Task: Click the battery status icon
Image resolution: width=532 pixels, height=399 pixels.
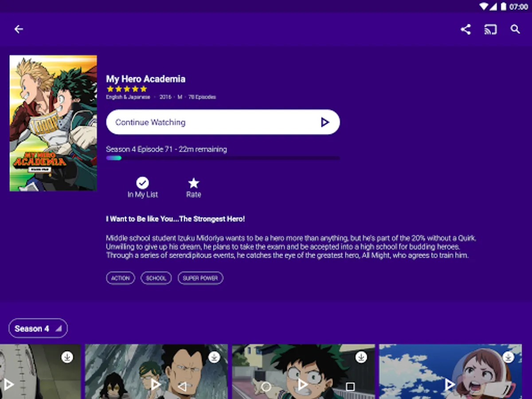Action: point(503,7)
